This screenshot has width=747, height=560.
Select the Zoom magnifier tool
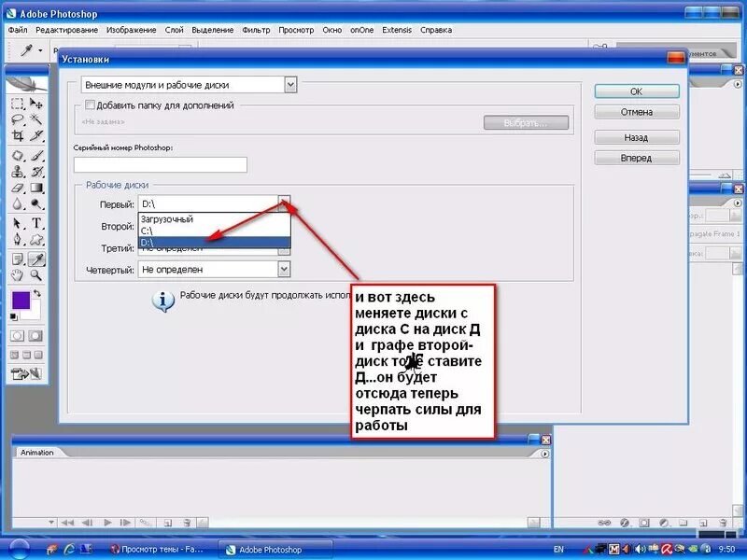[36, 274]
